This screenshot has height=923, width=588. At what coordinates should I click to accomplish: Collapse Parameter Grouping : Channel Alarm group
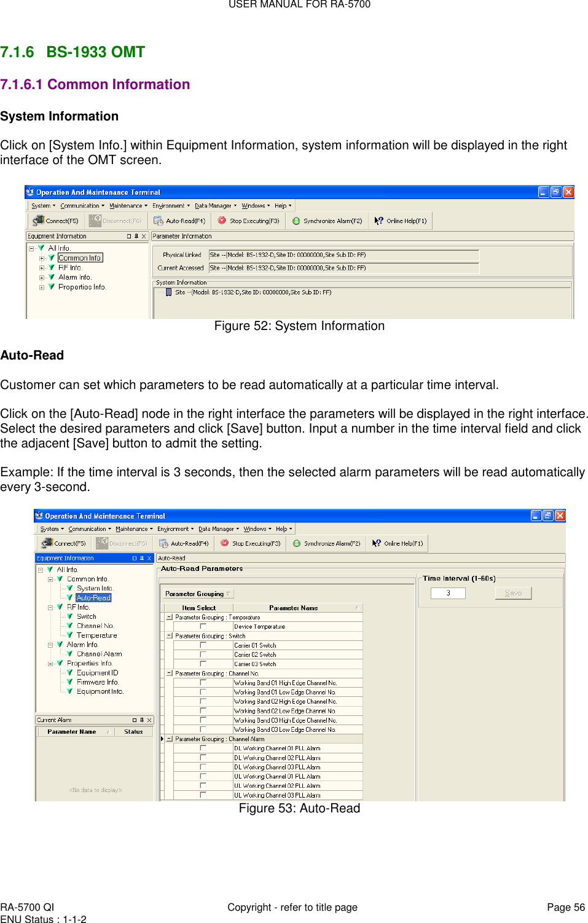tap(170, 739)
